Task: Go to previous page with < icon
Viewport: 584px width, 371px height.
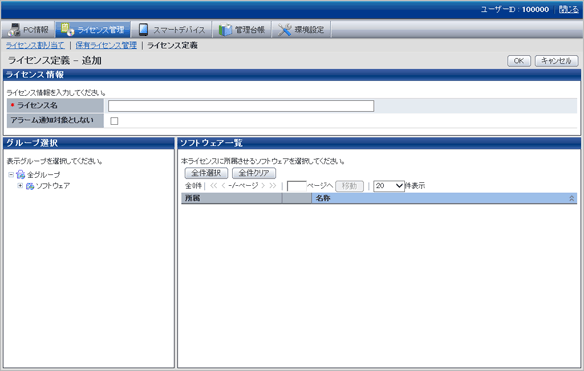Action: [x=223, y=186]
